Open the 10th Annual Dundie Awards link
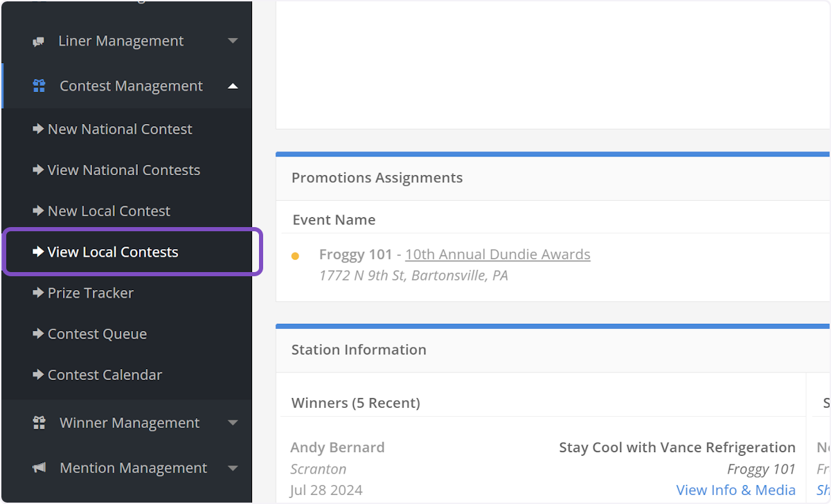 coord(497,254)
